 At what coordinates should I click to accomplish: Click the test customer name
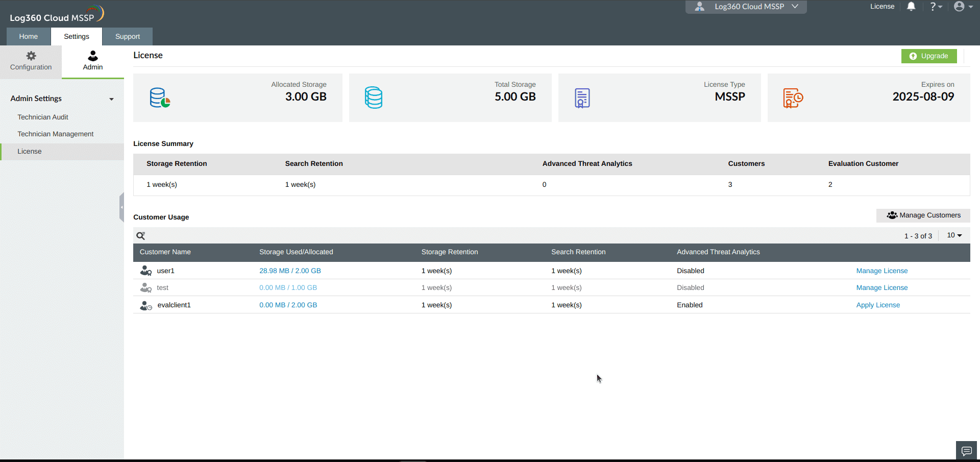tap(163, 288)
